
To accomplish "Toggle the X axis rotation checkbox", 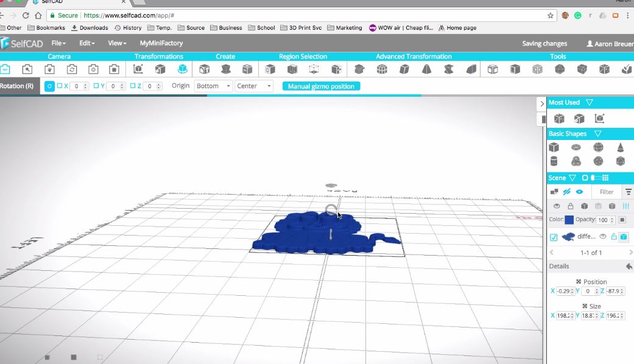I will point(60,86).
